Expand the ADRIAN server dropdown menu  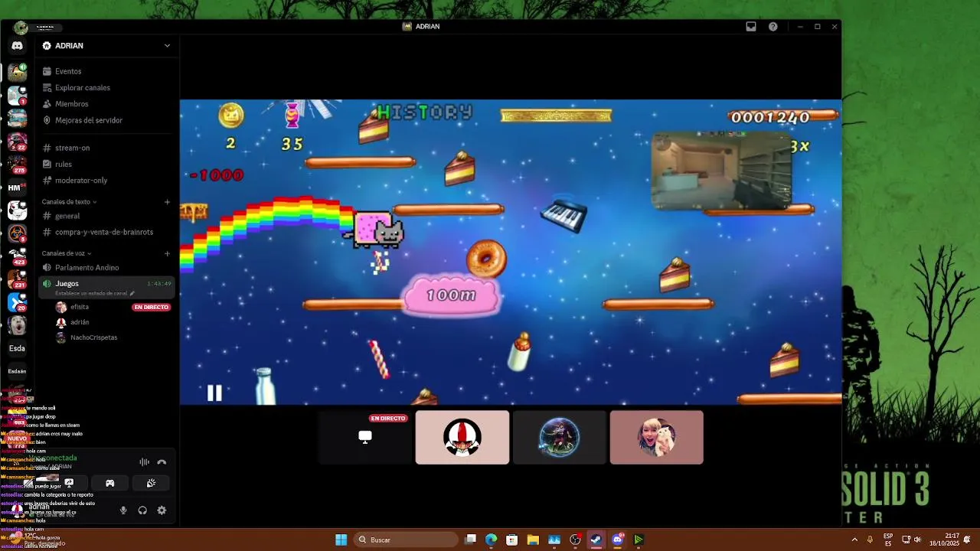click(167, 46)
